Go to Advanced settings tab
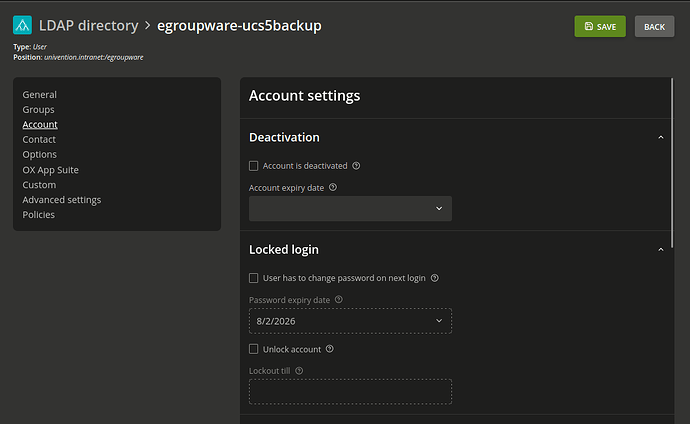 pyautogui.click(x=62, y=200)
